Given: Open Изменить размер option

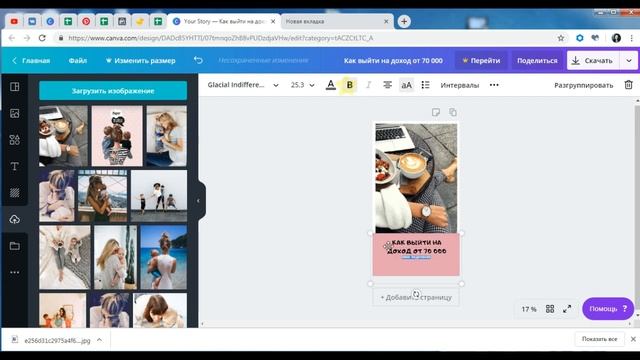Looking at the screenshot, I should point(140,60).
